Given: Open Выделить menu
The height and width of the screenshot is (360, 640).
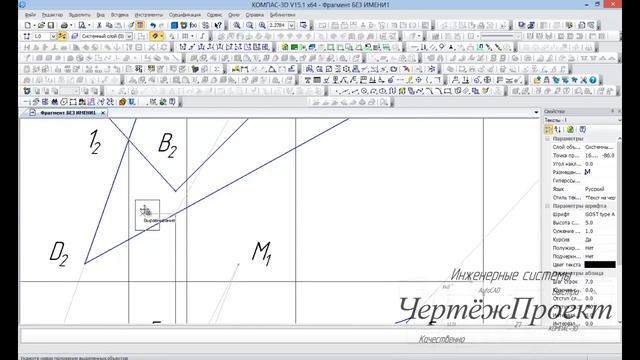Looking at the screenshot, I should [x=80, y=15].
